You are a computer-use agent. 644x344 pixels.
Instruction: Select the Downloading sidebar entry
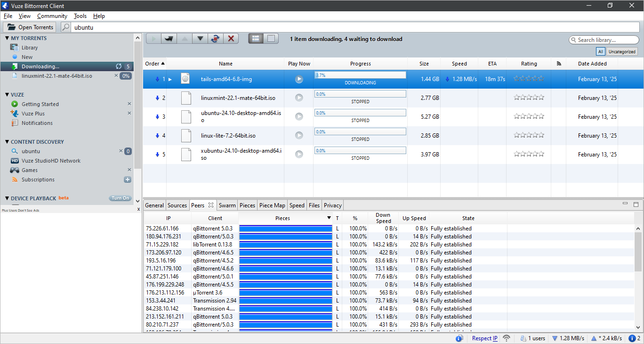(x=67, y=66)
